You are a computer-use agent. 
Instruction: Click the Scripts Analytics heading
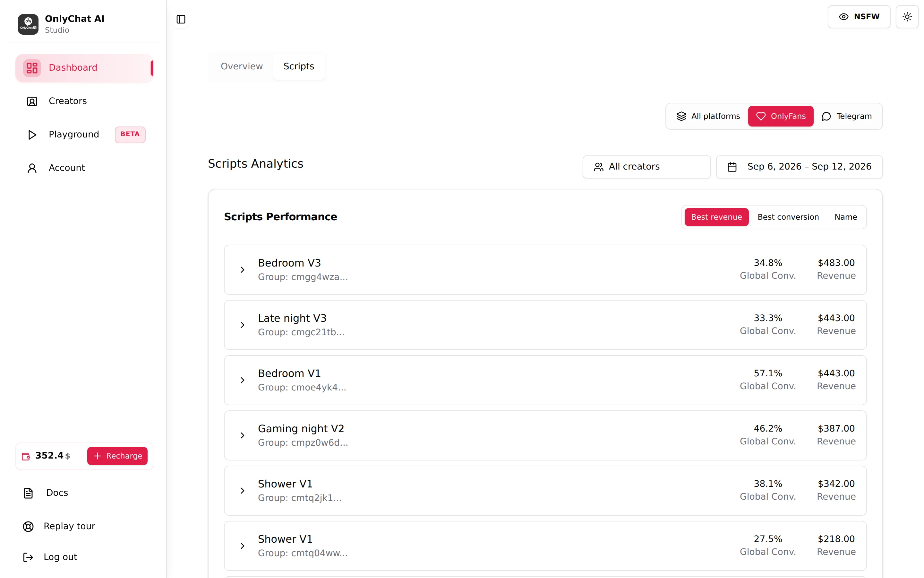pyautogui.click(x=255, y=164)
